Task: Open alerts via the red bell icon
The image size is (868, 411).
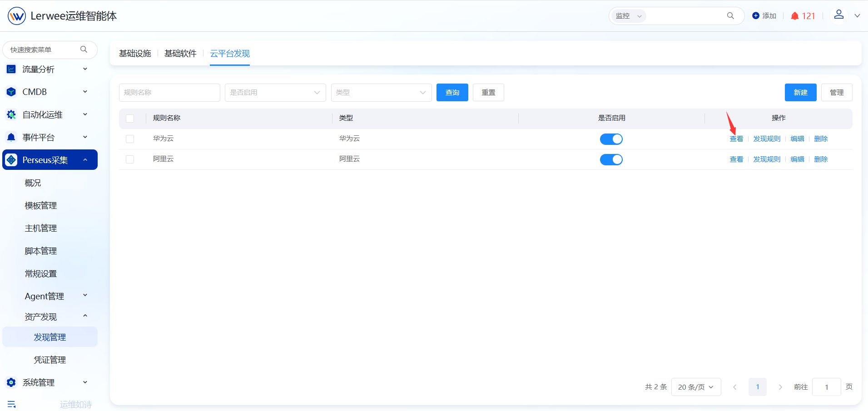Action: [794, 16]
